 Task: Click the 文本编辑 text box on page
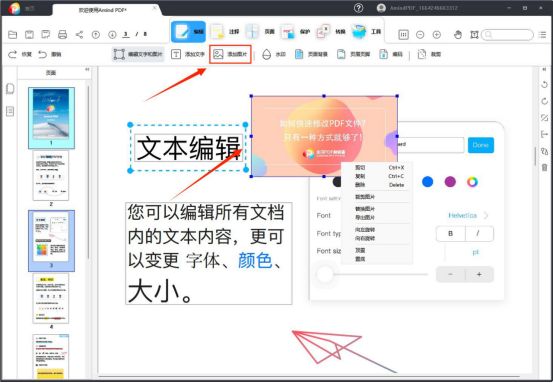[188, 148]
